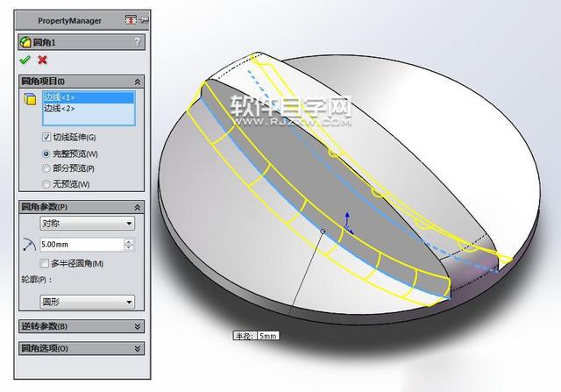Image resolution: width=561 pixels, height=392 pixels.
Task: Click the PropertyManager pushpin icon
Action: (x=145, y=20)
